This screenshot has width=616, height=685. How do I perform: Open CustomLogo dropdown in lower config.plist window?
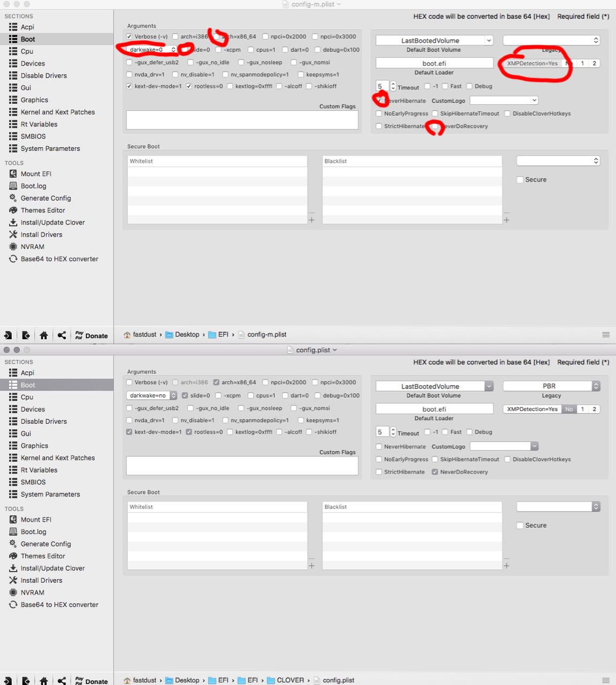(504, 446)
